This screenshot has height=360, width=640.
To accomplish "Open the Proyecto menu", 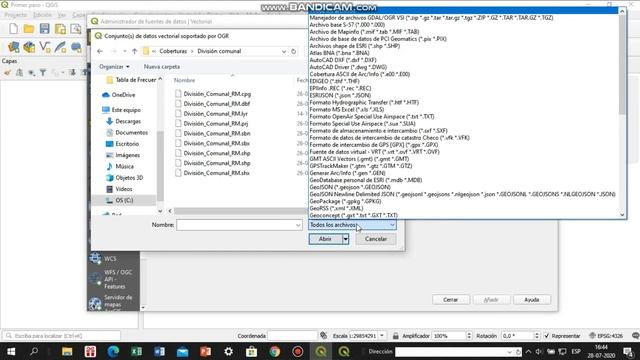I will (x=16, y=15).
